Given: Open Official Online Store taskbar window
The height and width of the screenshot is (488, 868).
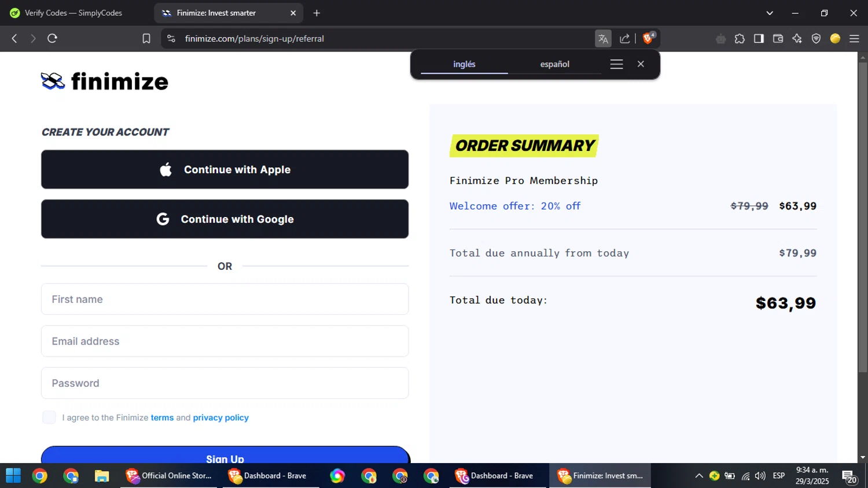Looking at the screenshot, I should pyautogui.click(x=168, y=476).
